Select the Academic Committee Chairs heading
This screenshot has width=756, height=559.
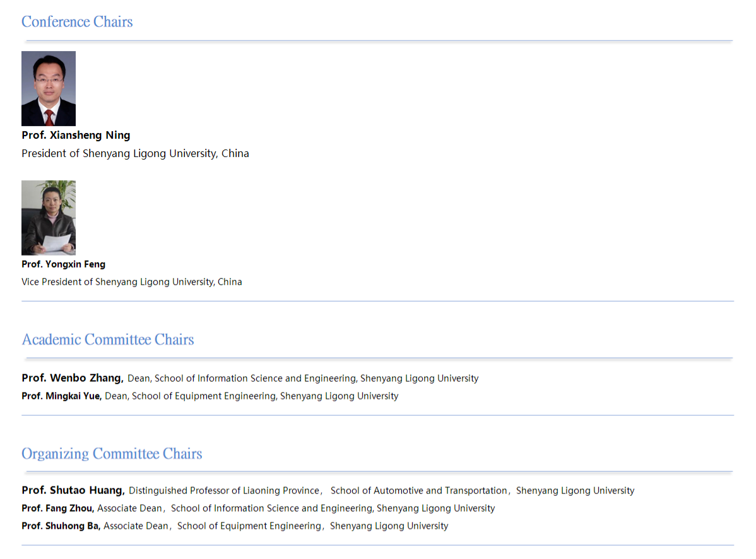[108, 339]
